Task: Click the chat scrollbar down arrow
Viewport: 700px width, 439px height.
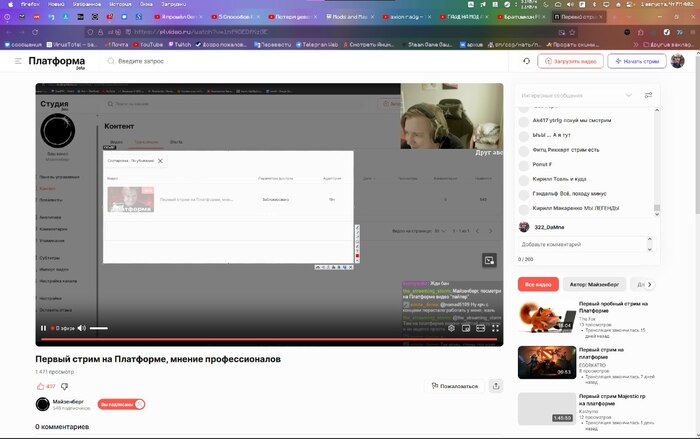Action: coord(657,214)
